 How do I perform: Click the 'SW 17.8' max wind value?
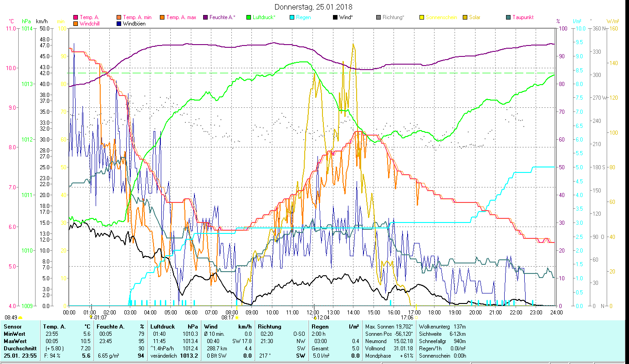[x=241, y=341]
